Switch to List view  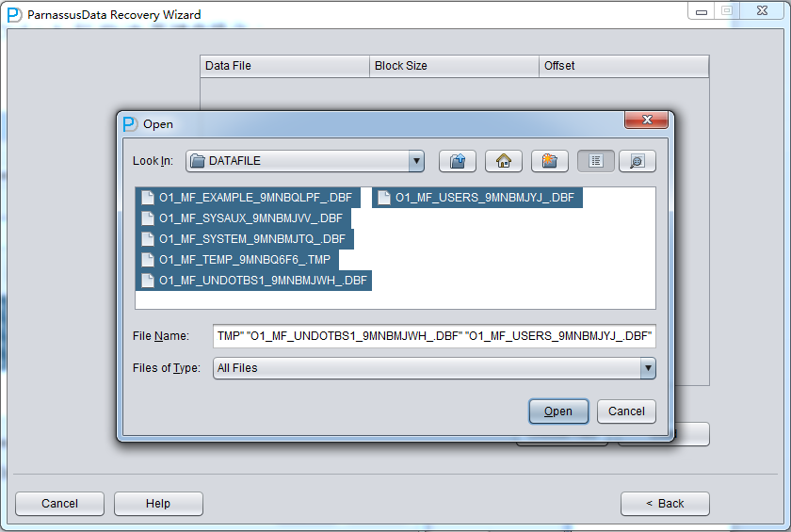pos(596,161)
